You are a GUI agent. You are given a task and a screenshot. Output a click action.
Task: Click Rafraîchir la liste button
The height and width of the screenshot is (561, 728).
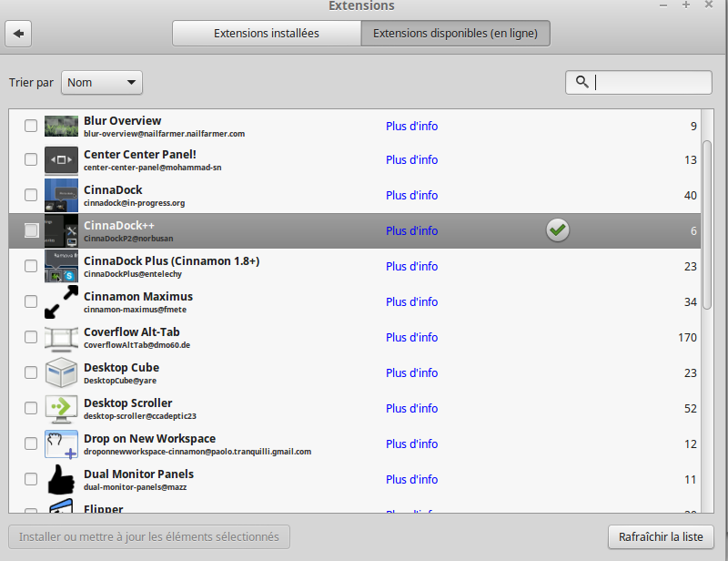coord(661,536)
